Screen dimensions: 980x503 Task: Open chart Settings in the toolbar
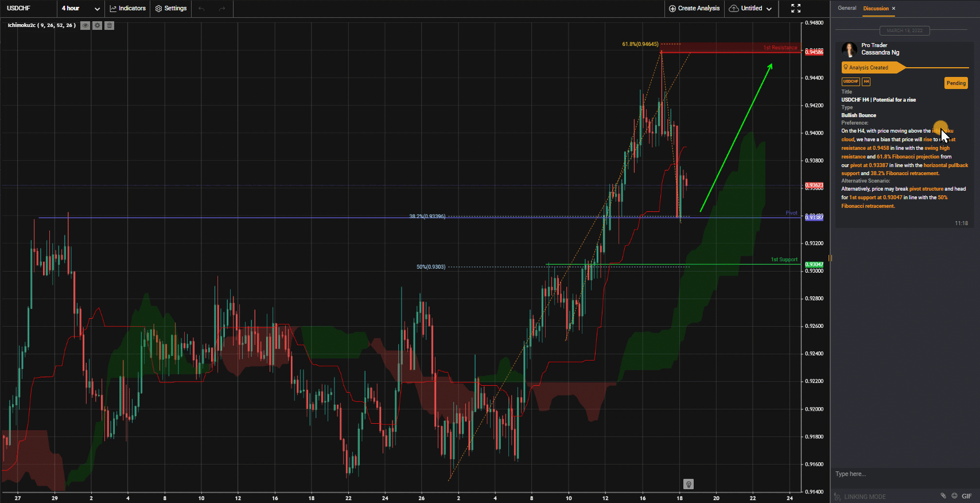point(171,8)
